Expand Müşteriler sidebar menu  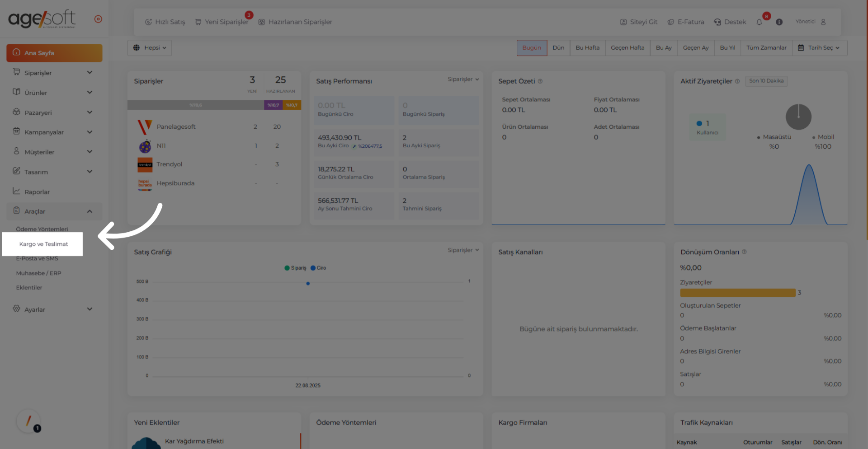(54, 152)
